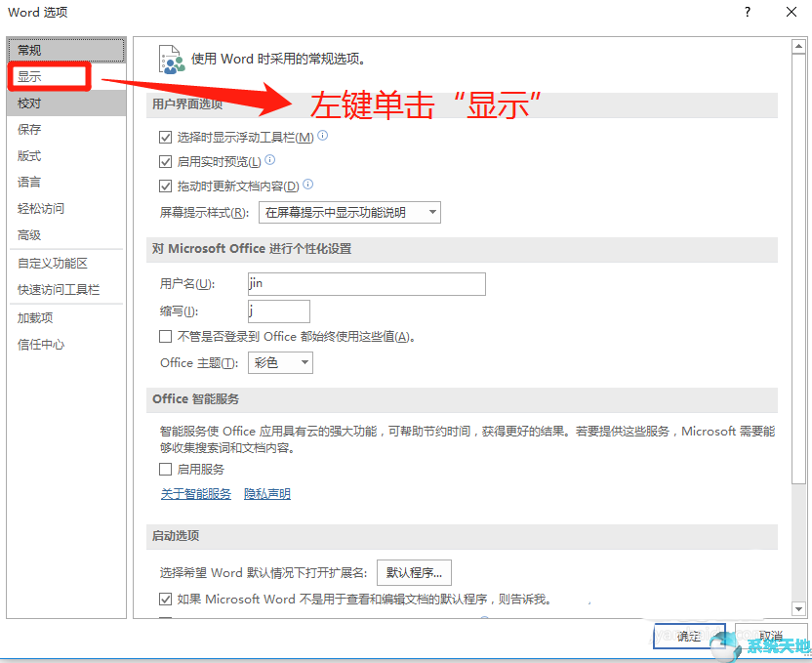Viewport: 812px width, 663px height.
Task: Click the vertical scrollbar thumb
Action: [798, 269]
